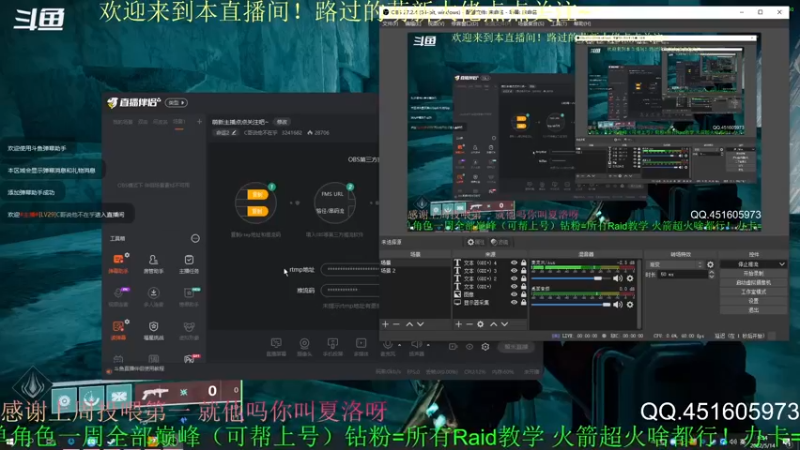
Task: Open the 工具(T) menu in OBS
Action: [558, 23]
